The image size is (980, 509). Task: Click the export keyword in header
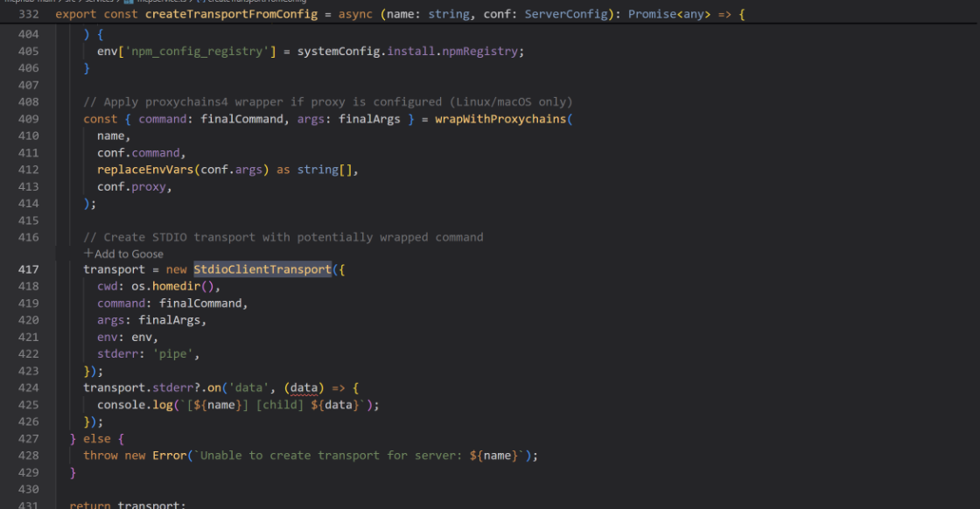point(75,14)
